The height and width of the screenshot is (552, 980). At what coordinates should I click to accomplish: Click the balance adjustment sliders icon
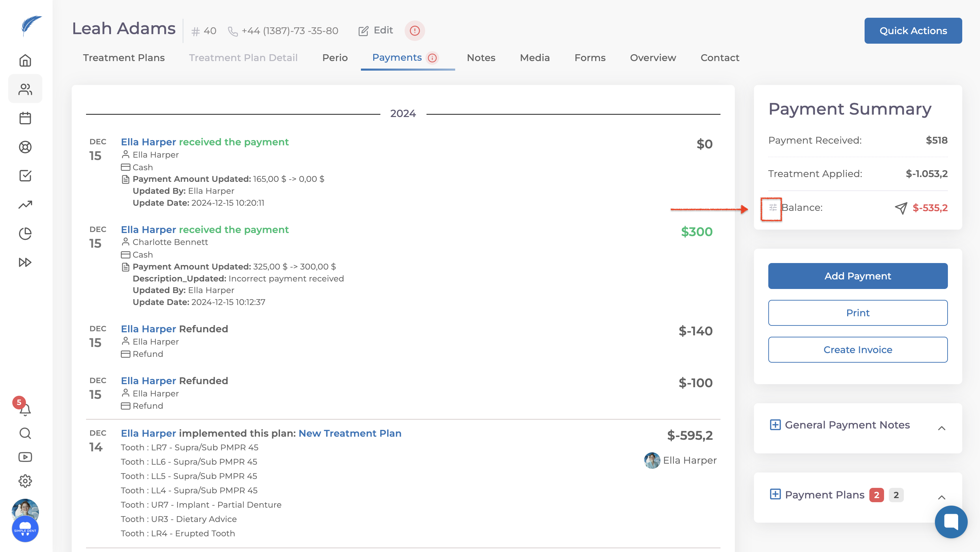[773, 207]
